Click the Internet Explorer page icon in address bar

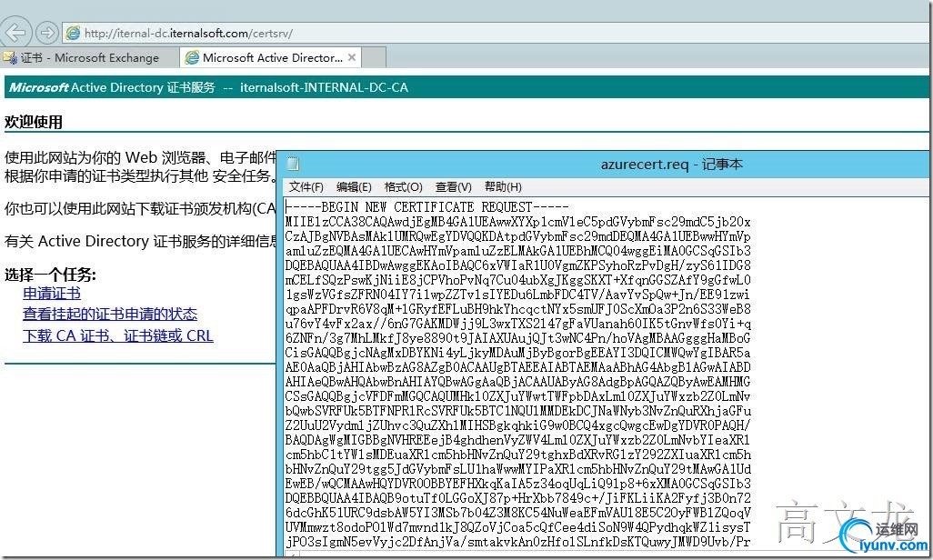click(x=73, y=33)
